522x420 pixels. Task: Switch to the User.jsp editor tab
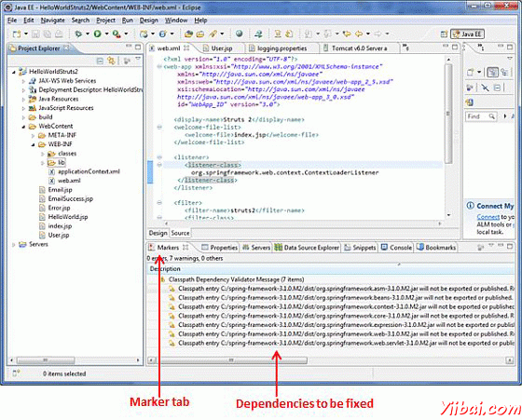222,48
